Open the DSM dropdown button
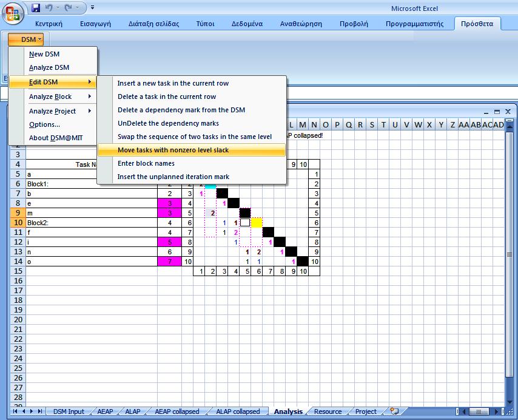Viewport: 518px width, 420px height. coord(25,39)
